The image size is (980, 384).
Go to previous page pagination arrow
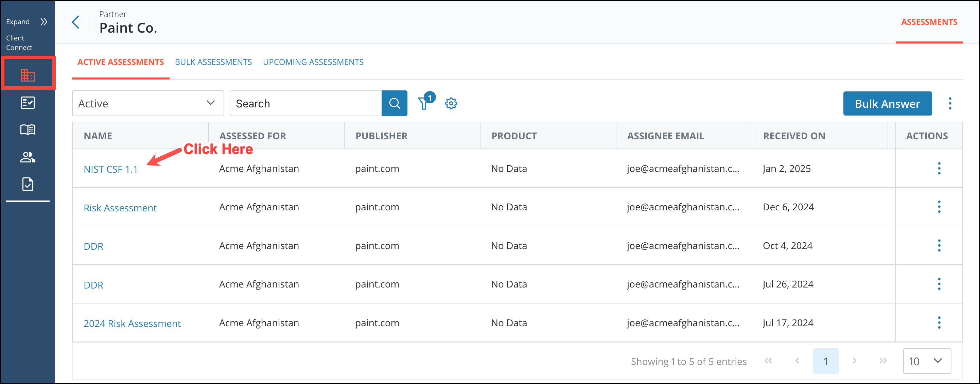tap(797, 361)
